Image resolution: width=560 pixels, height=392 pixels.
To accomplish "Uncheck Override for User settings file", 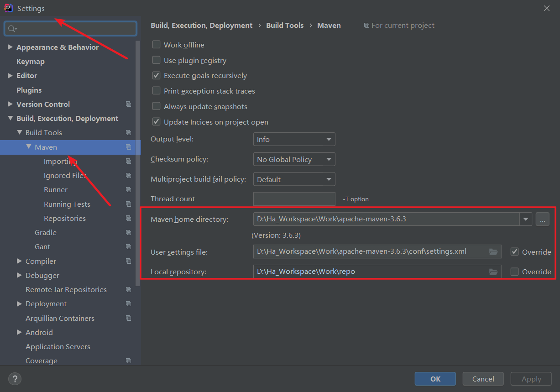I will click(514, 251).
